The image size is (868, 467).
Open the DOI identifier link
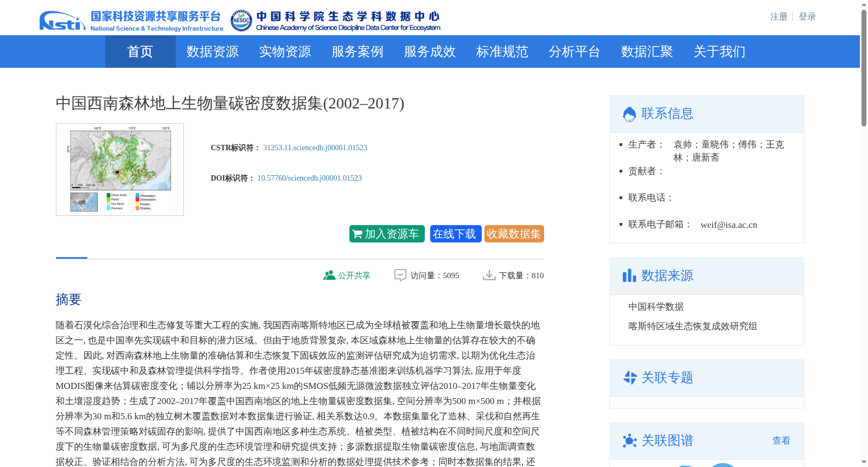pyautogui.click(x=309, y=178)
